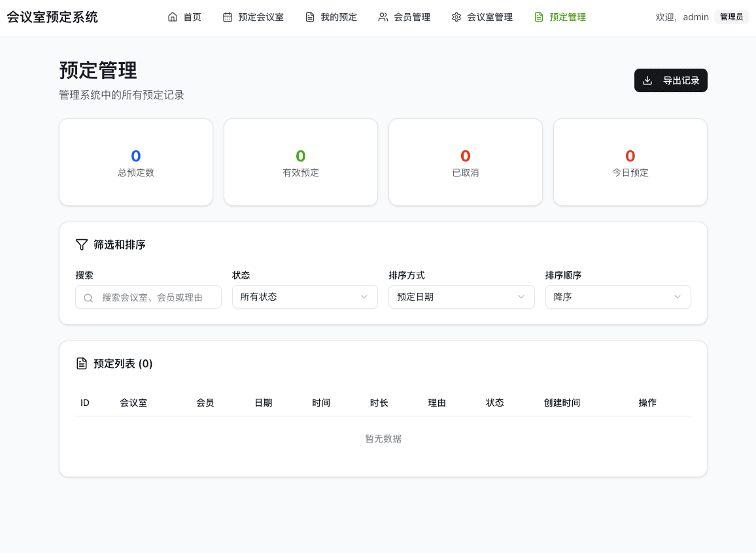Click the 预定管理 page heading
The image size is (756, 553).
(x=98, y=71)
